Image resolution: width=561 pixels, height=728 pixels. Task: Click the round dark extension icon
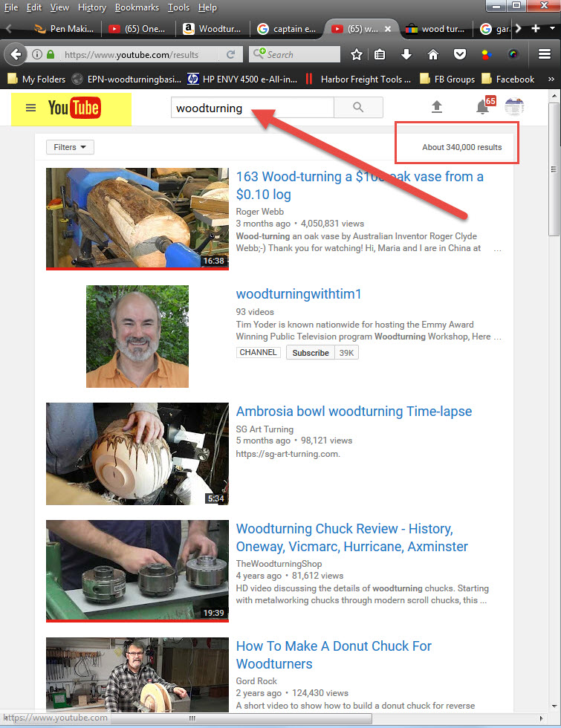coord(513,55)
